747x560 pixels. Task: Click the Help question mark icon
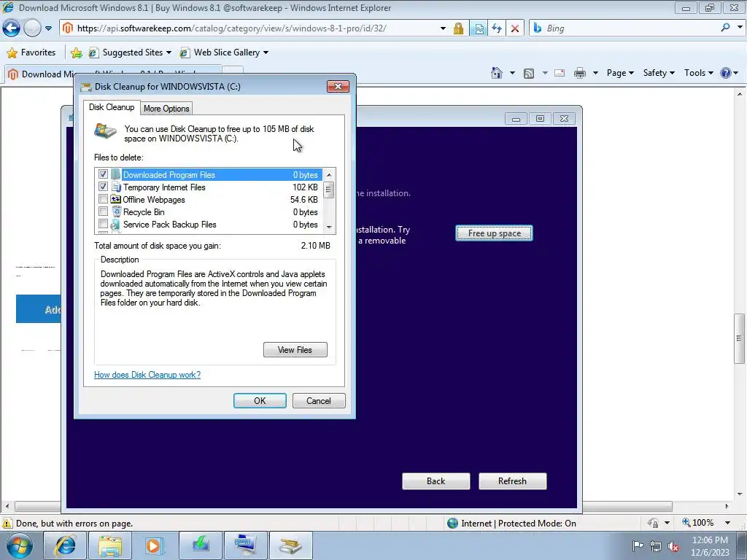pos(726,73)
